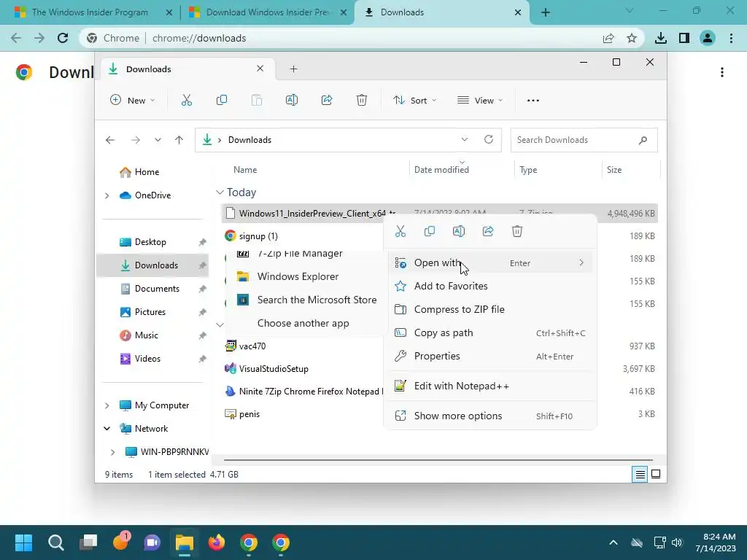Sort by Date modified column header
Image resolution: width=747 pixels, height=560 pixels.
point(462,169)
